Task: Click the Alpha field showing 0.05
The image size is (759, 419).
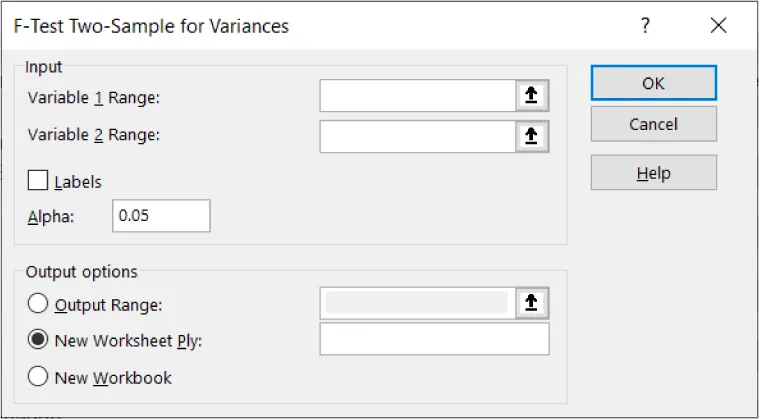Action: click(161, 216)
